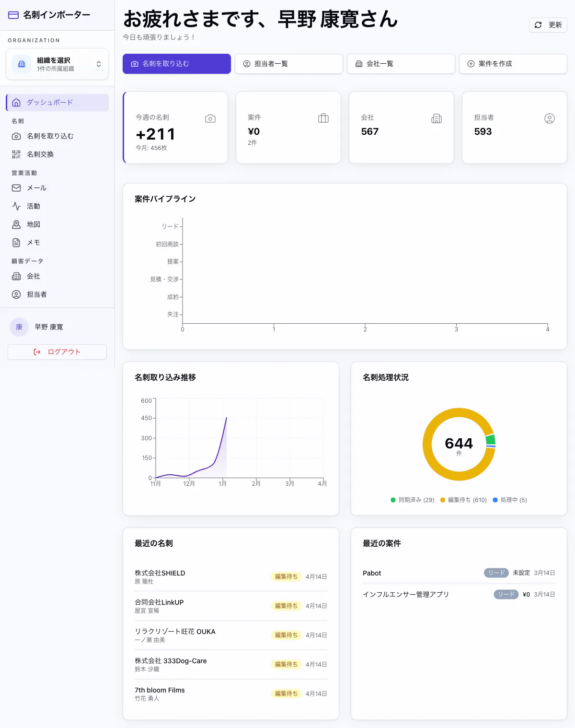
Task: Click the ログアウト button
Action: coord(57,352)
